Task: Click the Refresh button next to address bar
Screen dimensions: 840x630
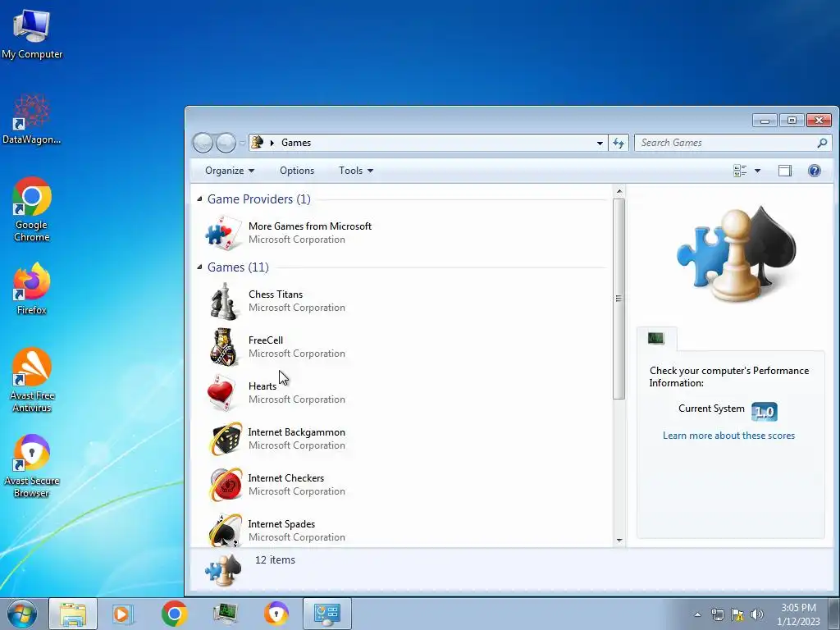Action: [x=619, y=143]
